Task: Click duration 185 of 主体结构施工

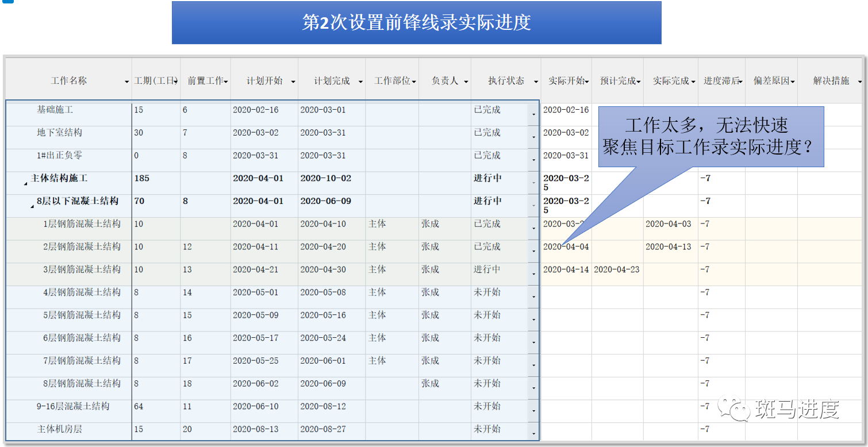Action: 141,178
